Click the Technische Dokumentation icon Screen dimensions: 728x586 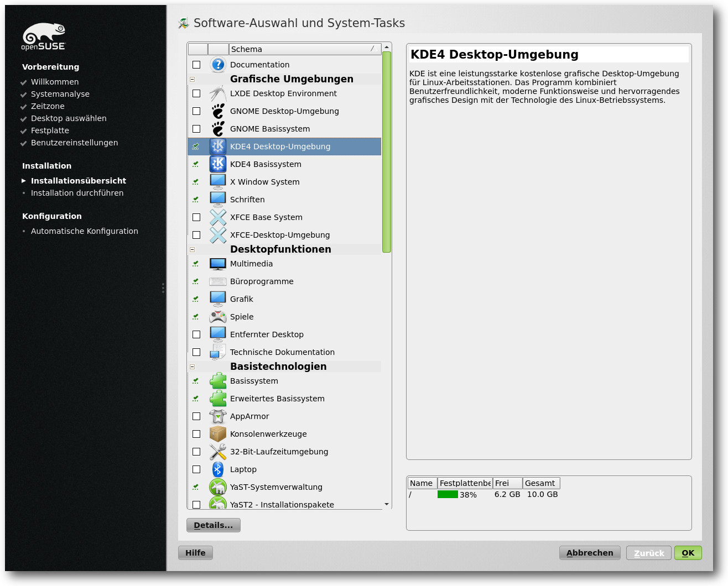click(218, 352)
